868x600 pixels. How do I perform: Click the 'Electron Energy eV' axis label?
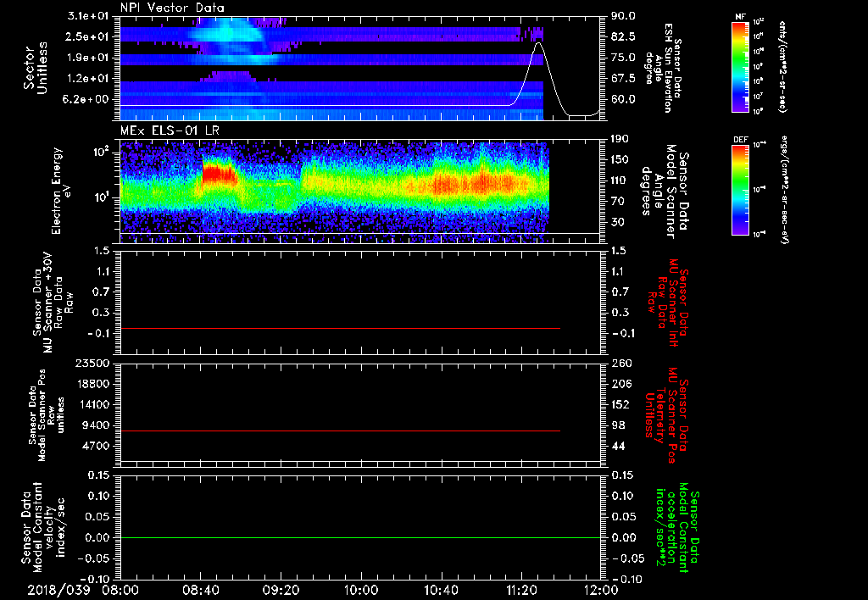pos(62,191)
